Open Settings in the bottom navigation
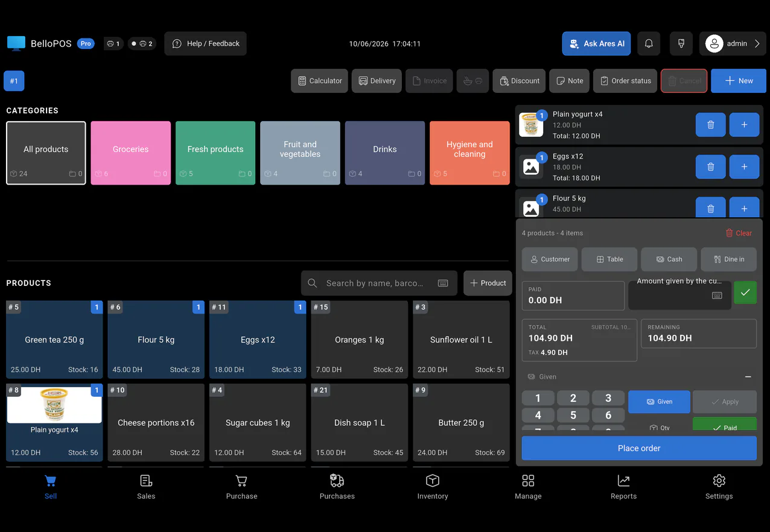770x532 pixels. tap(719, 487)
